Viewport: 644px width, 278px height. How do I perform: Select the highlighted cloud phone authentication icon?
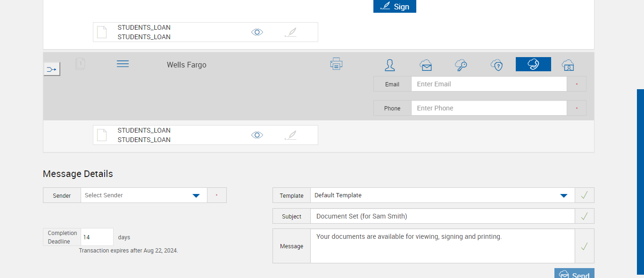click(x=533, y=64)
